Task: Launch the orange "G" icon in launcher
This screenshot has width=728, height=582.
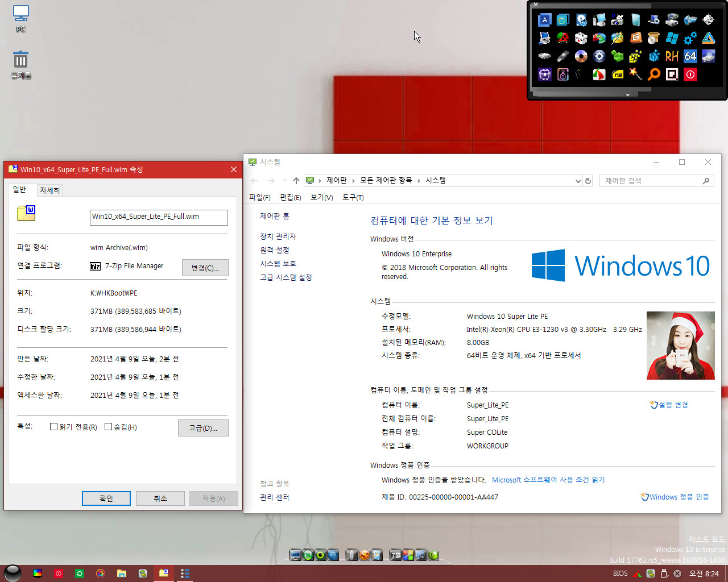Action: point(635,38)
